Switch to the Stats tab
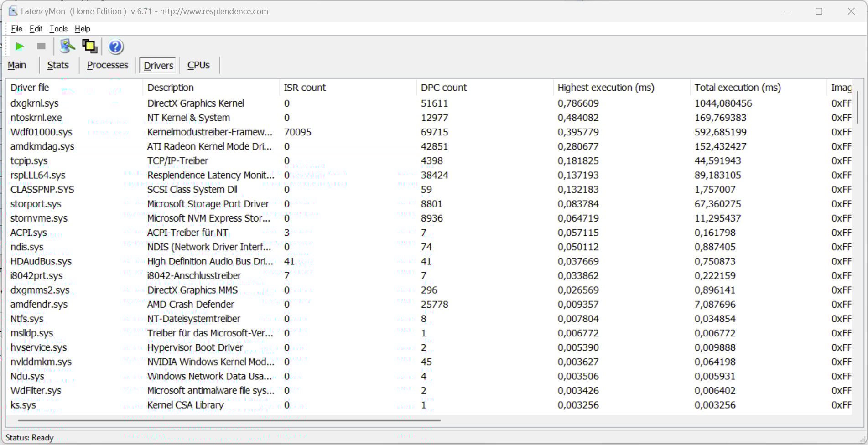This screenshot has height=445, width=868. click(58, 65)
